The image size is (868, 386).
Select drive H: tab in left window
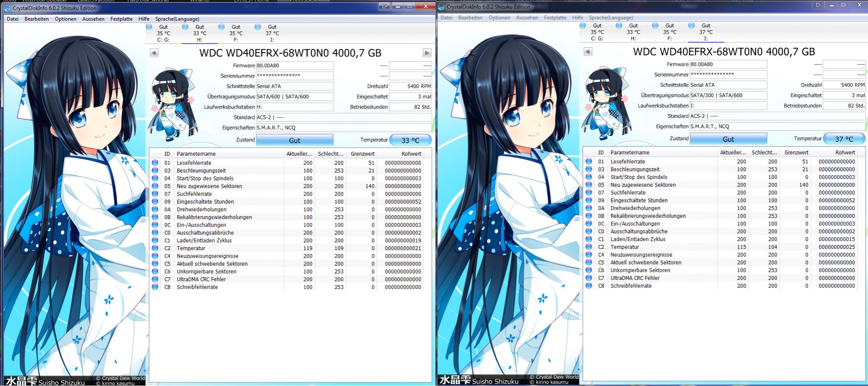point(200,33)
